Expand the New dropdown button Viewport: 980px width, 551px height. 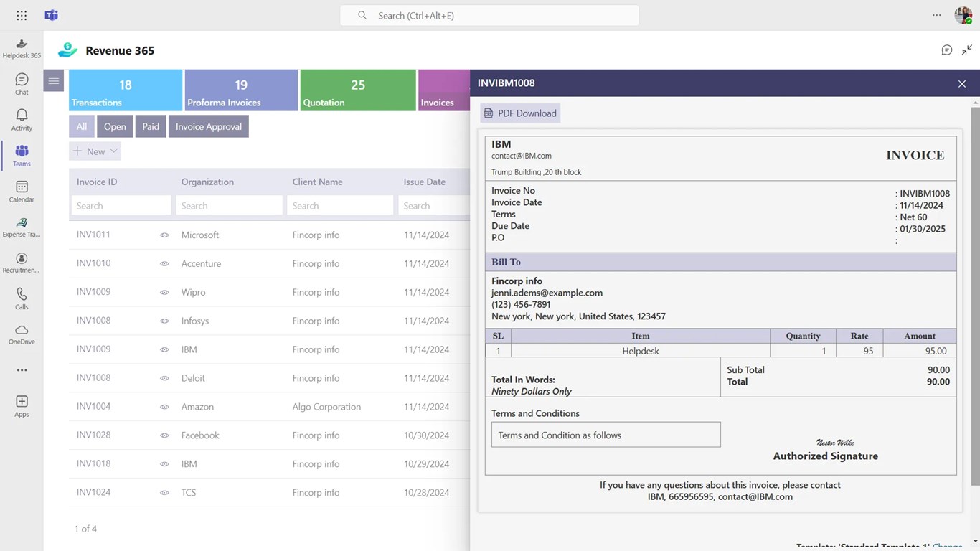click(95, 151)
